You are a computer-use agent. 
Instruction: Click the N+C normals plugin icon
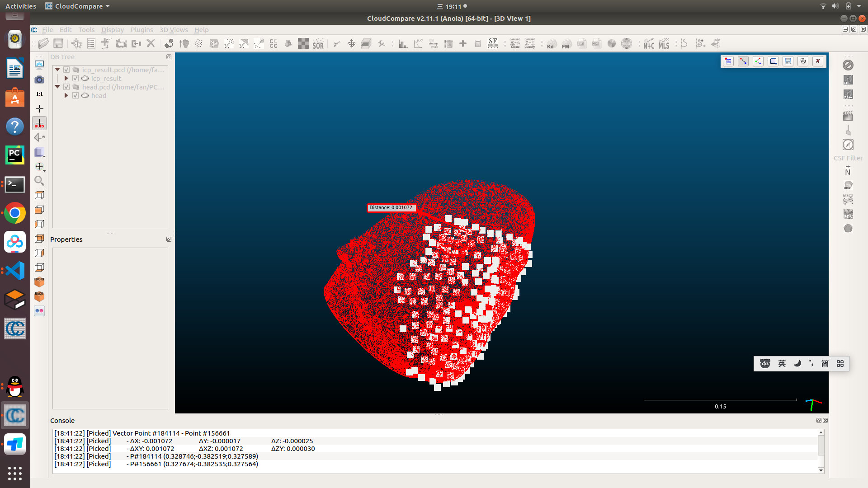[x=649, y=43]
